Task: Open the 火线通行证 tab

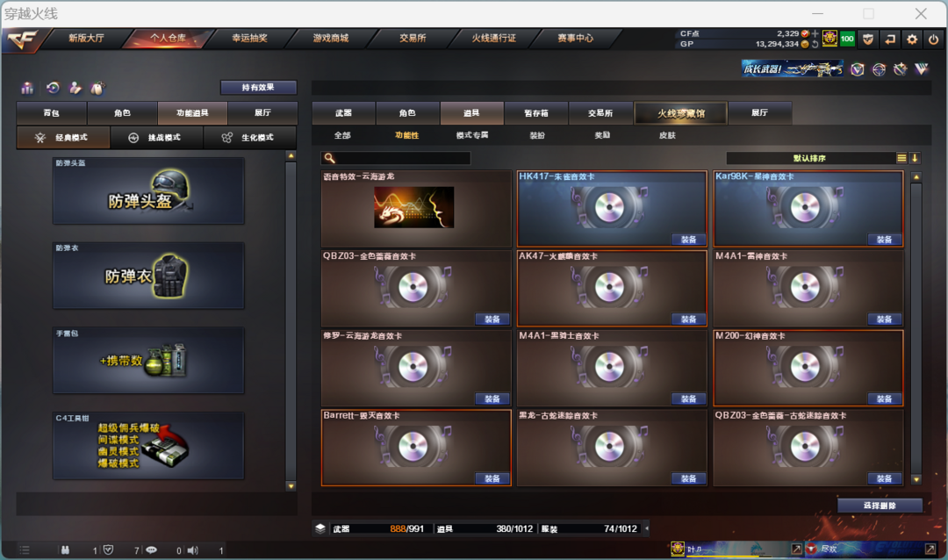Action: pos(494,38)
